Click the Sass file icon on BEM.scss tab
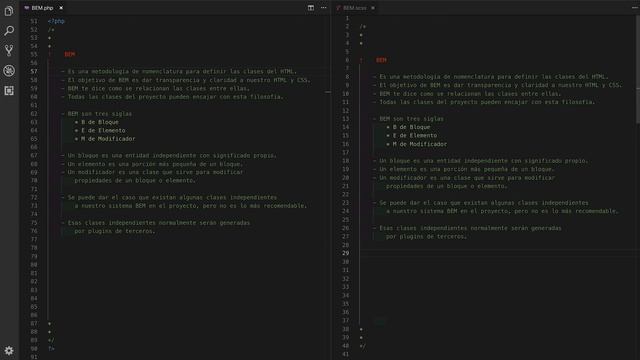This screenshot has height=360, width=640. pyautogui.click(x=338, y=8)
